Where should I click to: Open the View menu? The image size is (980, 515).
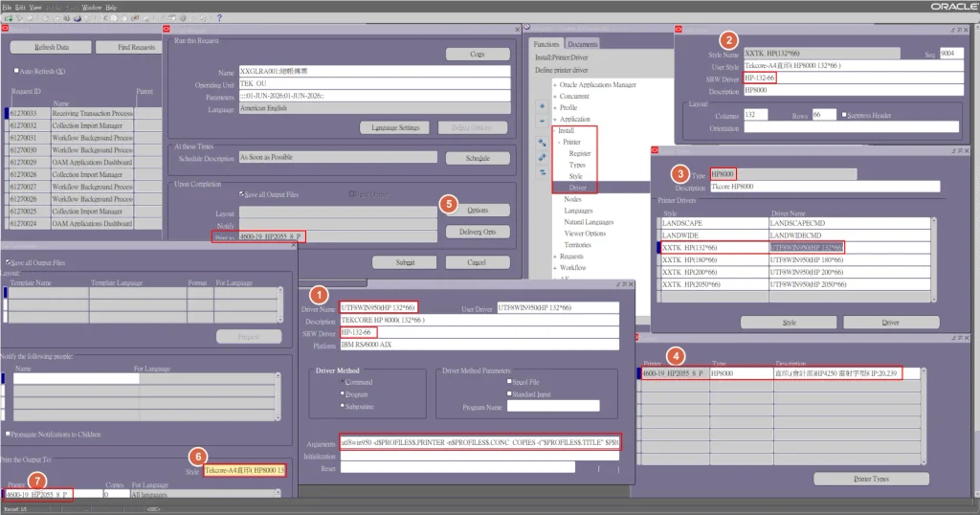[35, 8]
